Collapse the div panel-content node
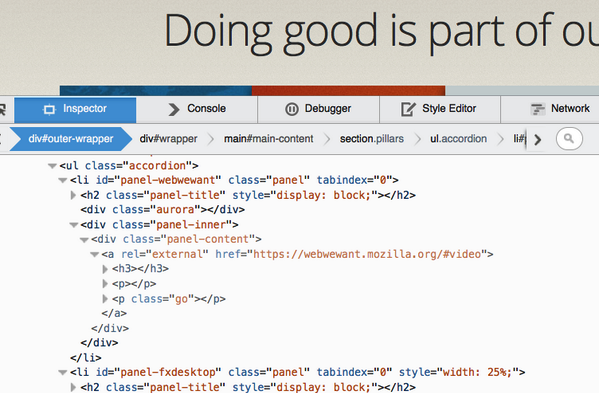 coord(84,240)
